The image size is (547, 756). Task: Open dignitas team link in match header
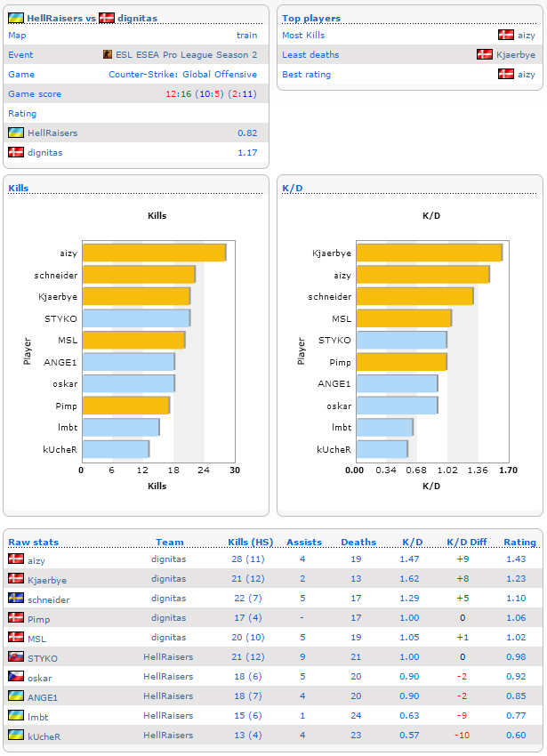click(138, 19)
